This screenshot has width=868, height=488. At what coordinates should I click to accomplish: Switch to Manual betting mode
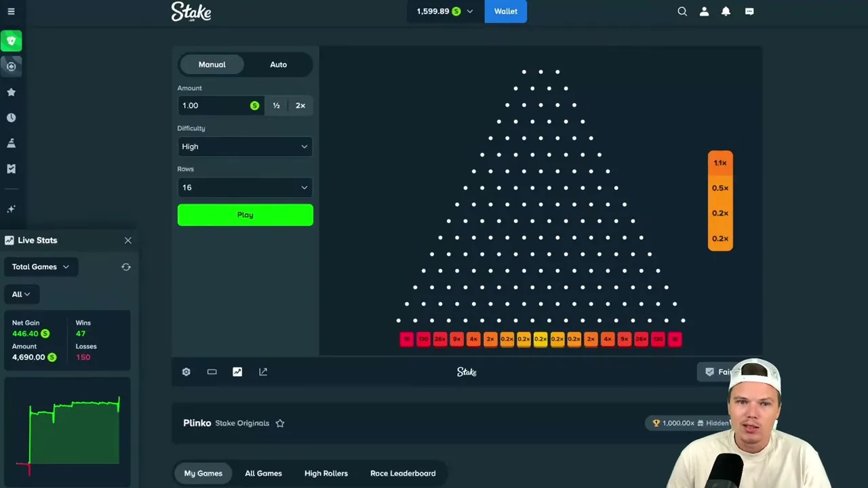(x=212, y=64)
